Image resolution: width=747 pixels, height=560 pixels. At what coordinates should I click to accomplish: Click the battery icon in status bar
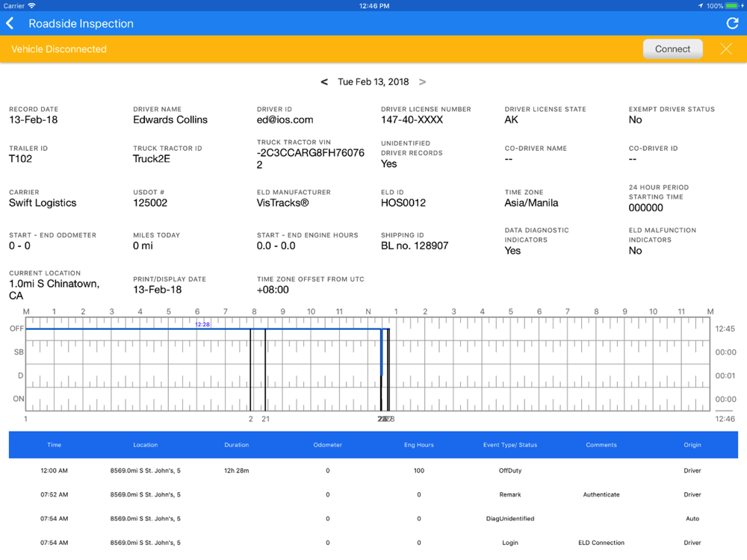732,6
